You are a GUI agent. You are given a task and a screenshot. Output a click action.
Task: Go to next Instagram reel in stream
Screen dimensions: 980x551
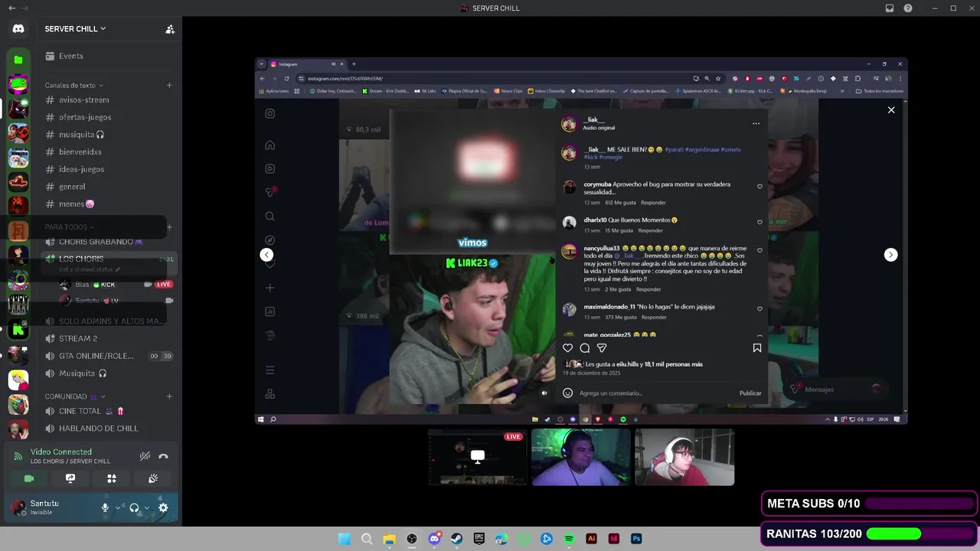(x=890, y=255)
